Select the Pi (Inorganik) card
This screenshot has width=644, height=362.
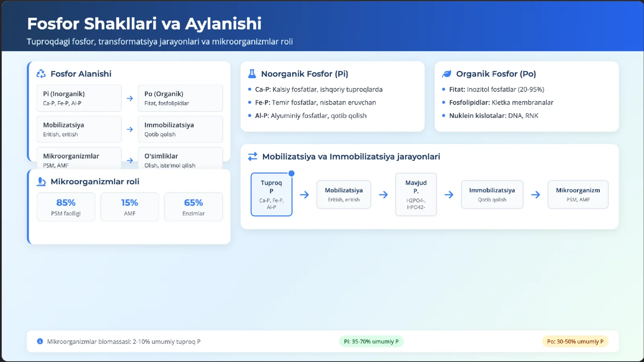(x=79, y=98)
